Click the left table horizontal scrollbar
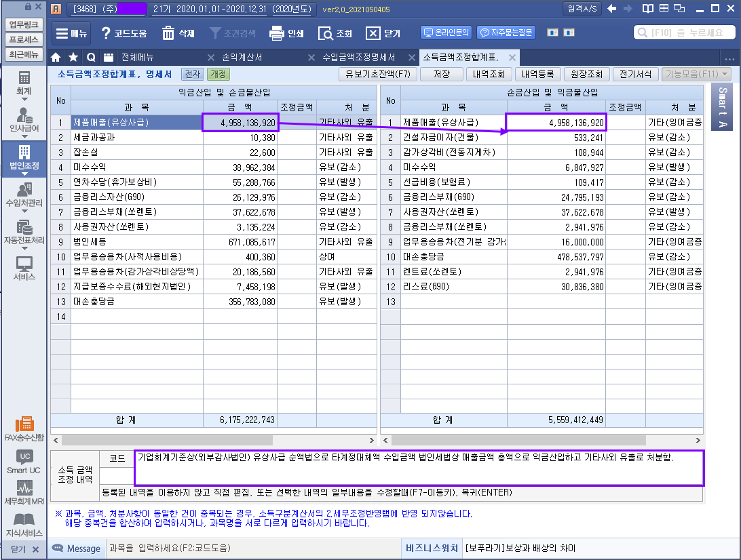Image resolution: width=741 pixels, height=560 pixels. tap(168, 441)
